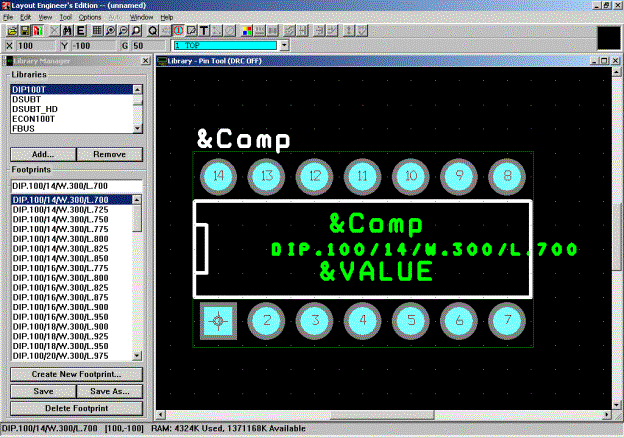Open the Tool menu
Image resolution: width=624 pixels, height=438 pixels.
coord(66,18)
